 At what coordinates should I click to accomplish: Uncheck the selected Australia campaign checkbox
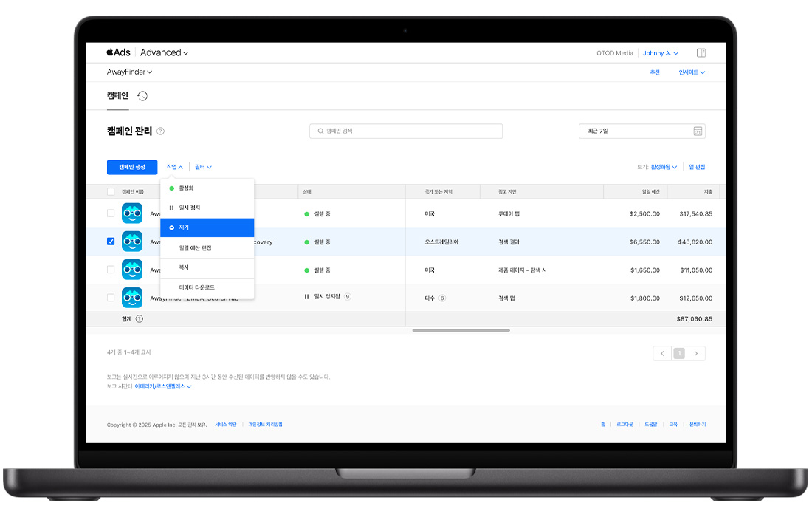tap(111, 242)
